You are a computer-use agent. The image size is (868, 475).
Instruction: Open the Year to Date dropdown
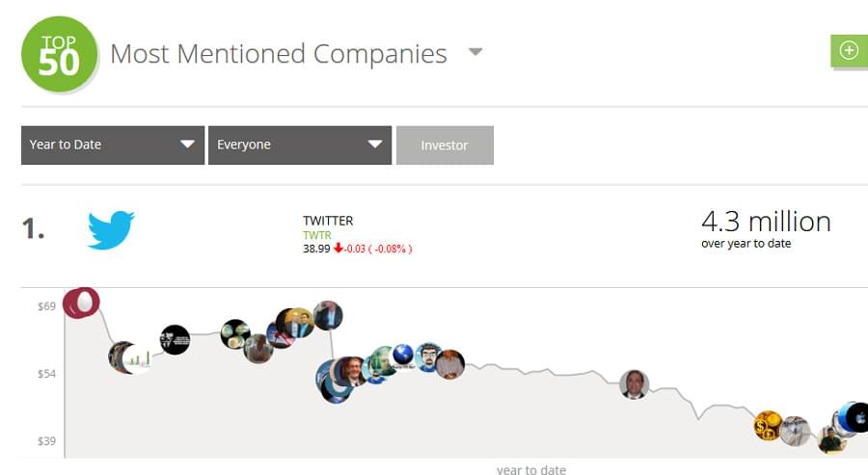tap(113, 145)
